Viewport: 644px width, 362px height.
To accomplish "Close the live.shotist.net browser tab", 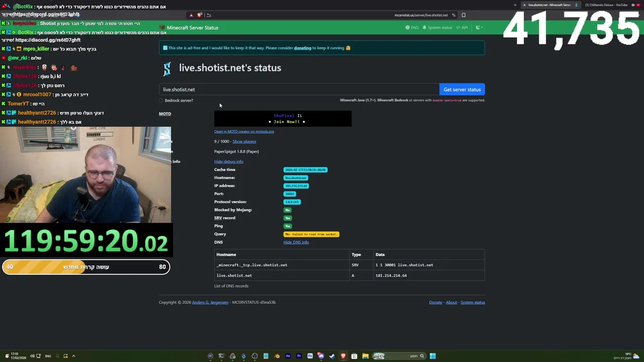I will (x=524, y=5).
